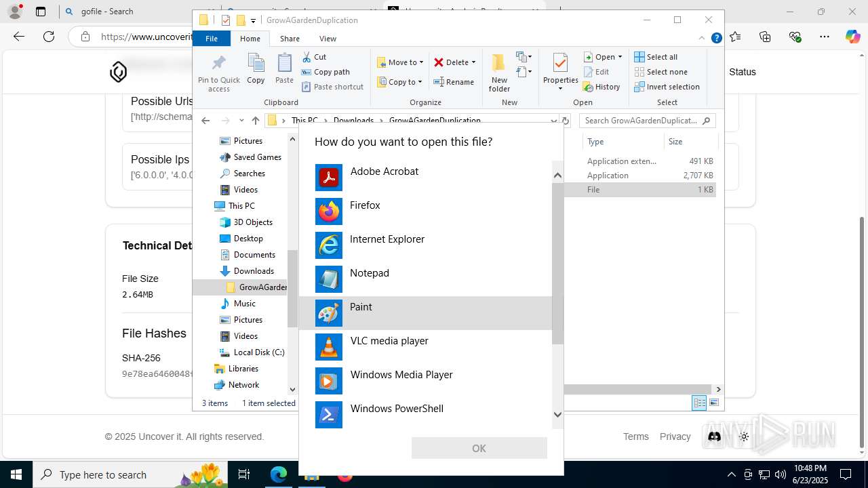
Task: Select Searches in navigation pane
Action: [242, 173]
